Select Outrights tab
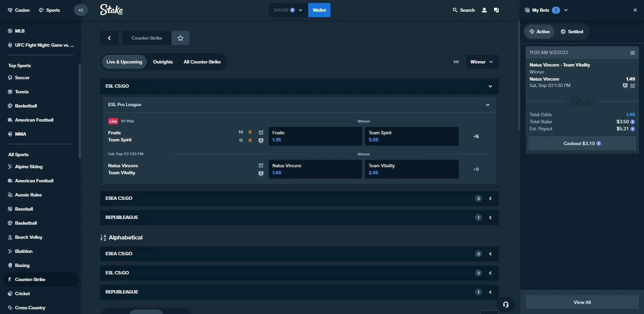The width and height of the screenshot is (644, 314). coord(163,62)
